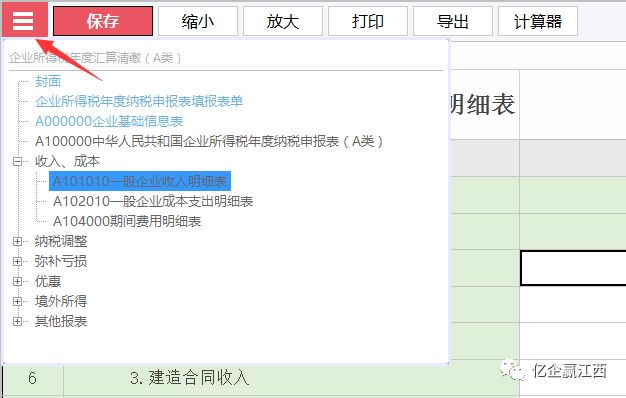626x398 pixels.
Task: Click the 导出 button
Action: tap(453, 21)
